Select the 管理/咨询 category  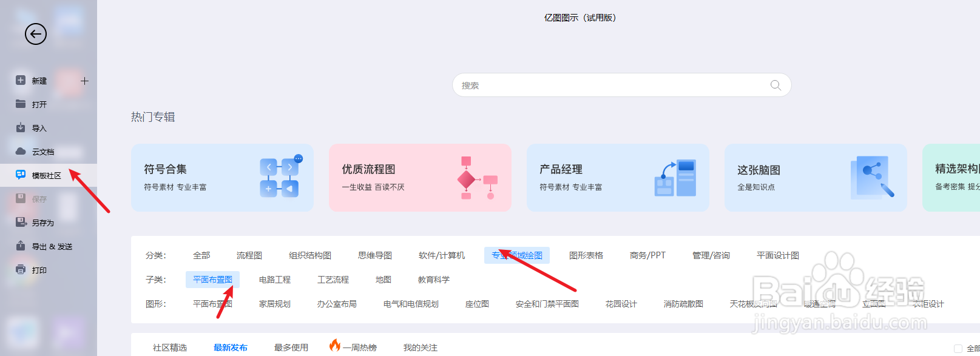711,255
